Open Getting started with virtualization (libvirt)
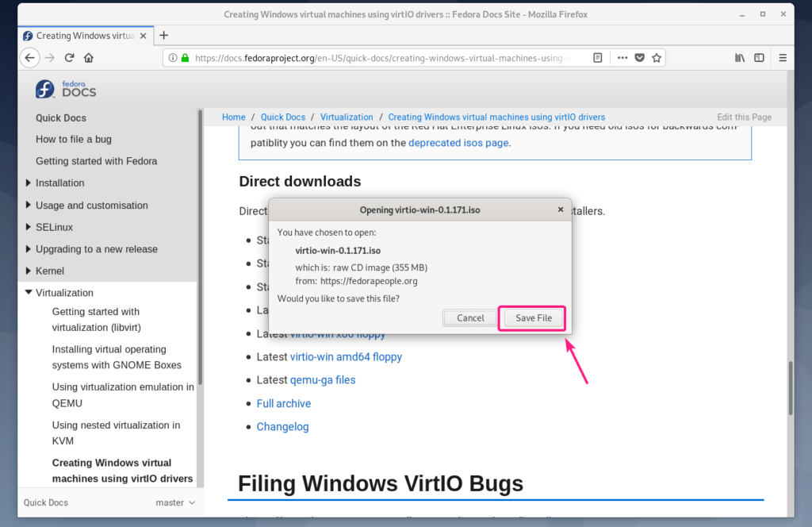This screenshot has height=527, width=812. tap(96, 319)
